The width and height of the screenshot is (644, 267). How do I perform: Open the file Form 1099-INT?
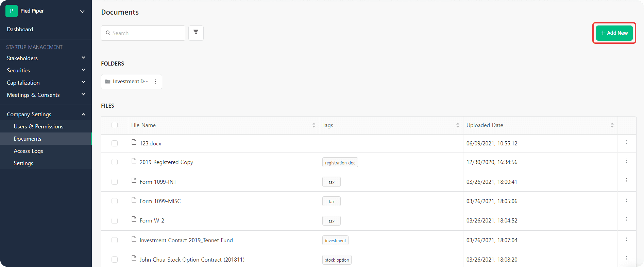tap(158, 182)
